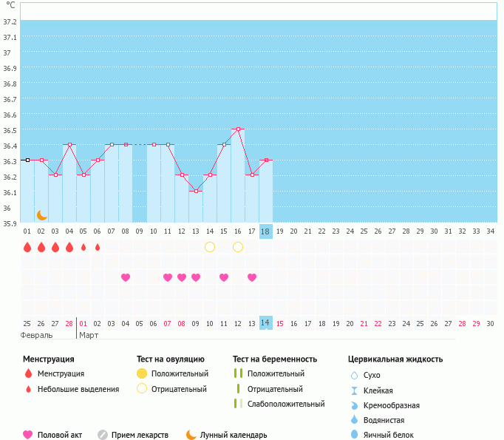Click the negative ovulation test circle on day 16
Image resolution: width=504 pixels, height=440 pixels.
point(238,247)
